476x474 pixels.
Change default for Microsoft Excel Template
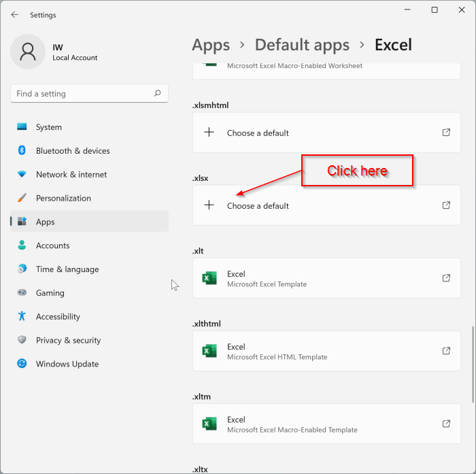pyautogui.click(x=326, y=278)
